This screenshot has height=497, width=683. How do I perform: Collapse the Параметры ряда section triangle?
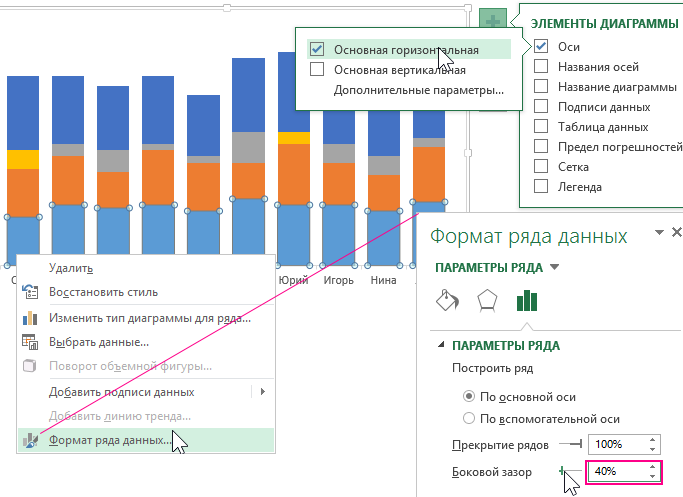[441, 346]
